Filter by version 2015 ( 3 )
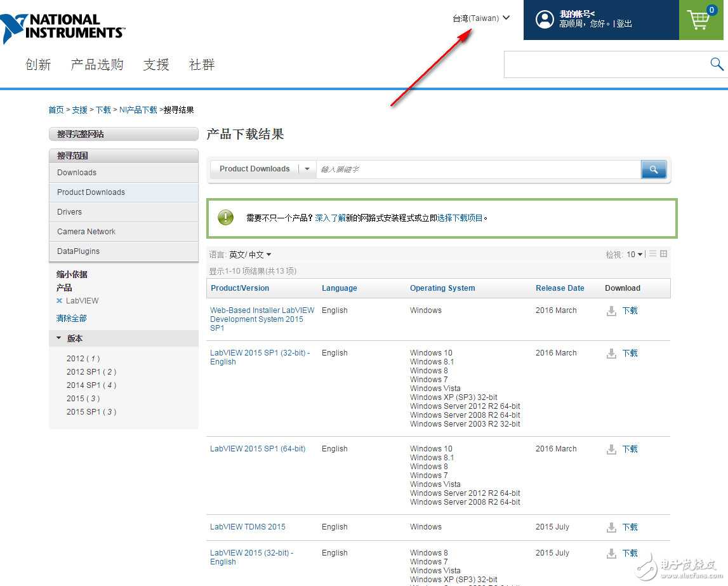Viewport: 728px width, 586px height. point(83,399)
